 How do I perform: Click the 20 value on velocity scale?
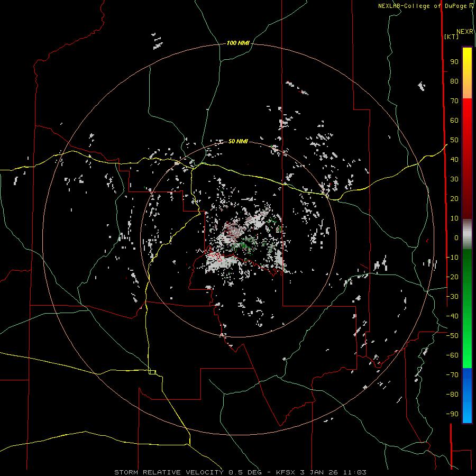pos(454,198)
